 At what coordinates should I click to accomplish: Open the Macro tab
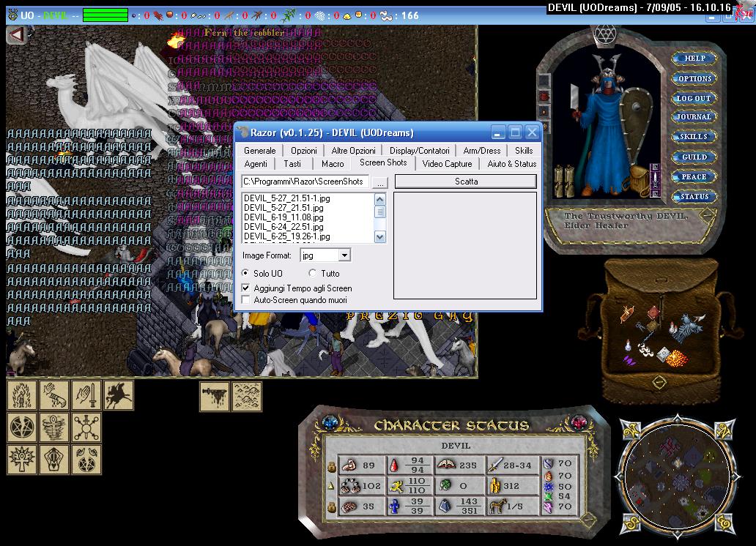point(333,164)
